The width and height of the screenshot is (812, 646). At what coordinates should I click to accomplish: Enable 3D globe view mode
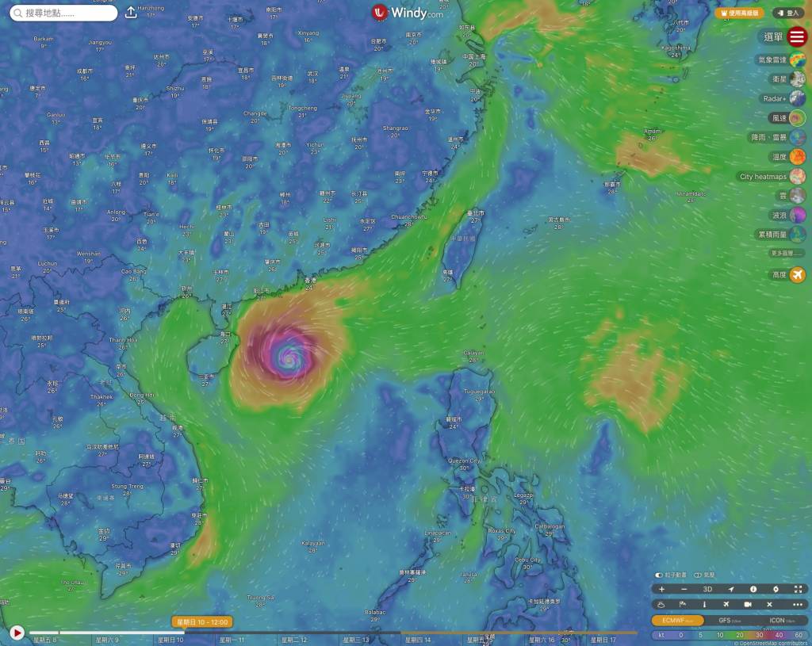pyautogui.click(x=707, y=589)
